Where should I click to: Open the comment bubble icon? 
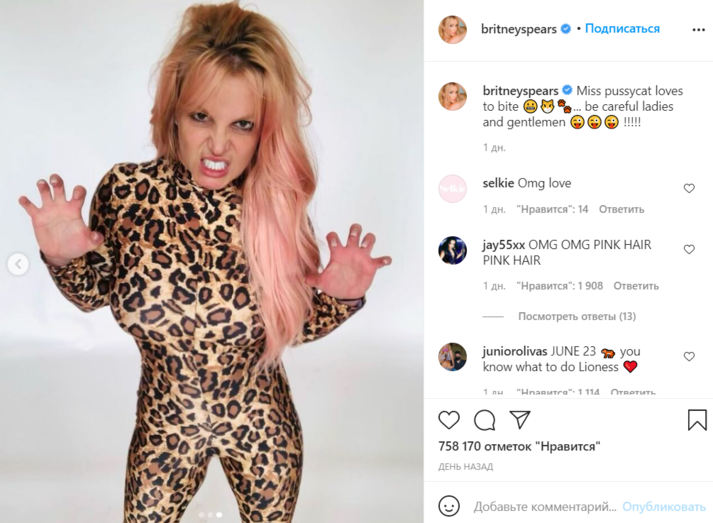pyautogui.click(x=485, y=420)
